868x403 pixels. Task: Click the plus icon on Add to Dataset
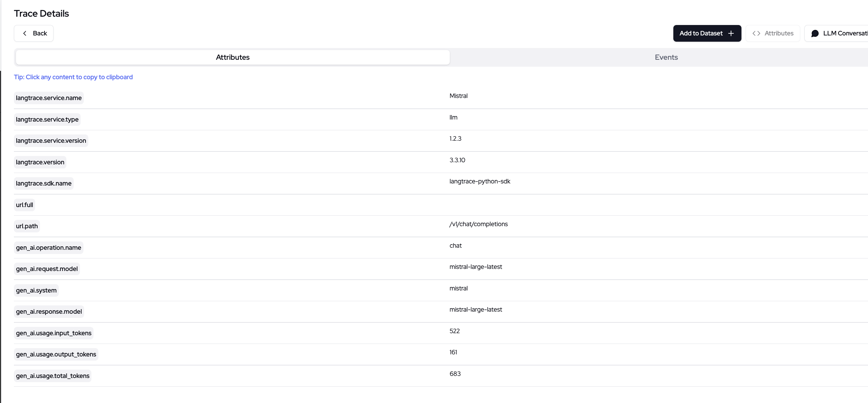point(731,33)
